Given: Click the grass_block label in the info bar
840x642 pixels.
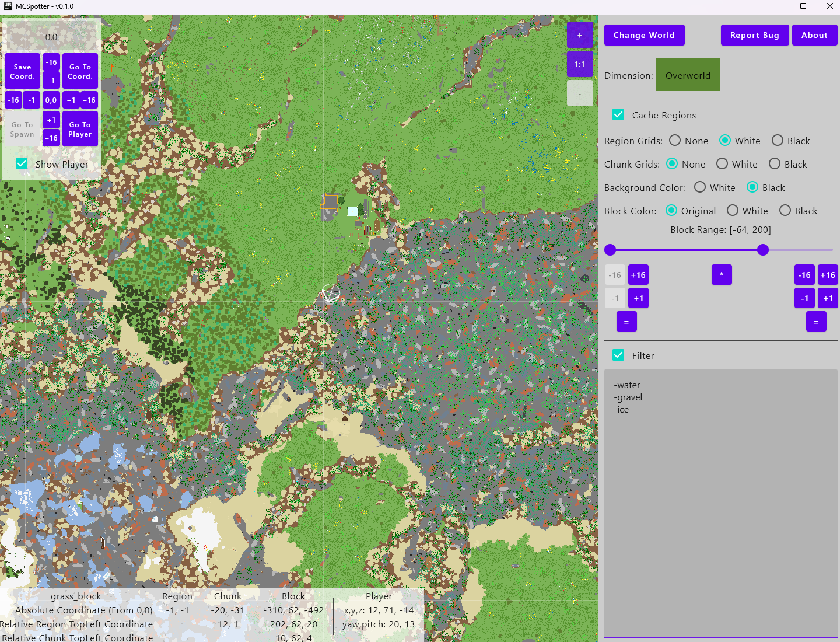Looking at the screenshot, I should click(76, 596).
